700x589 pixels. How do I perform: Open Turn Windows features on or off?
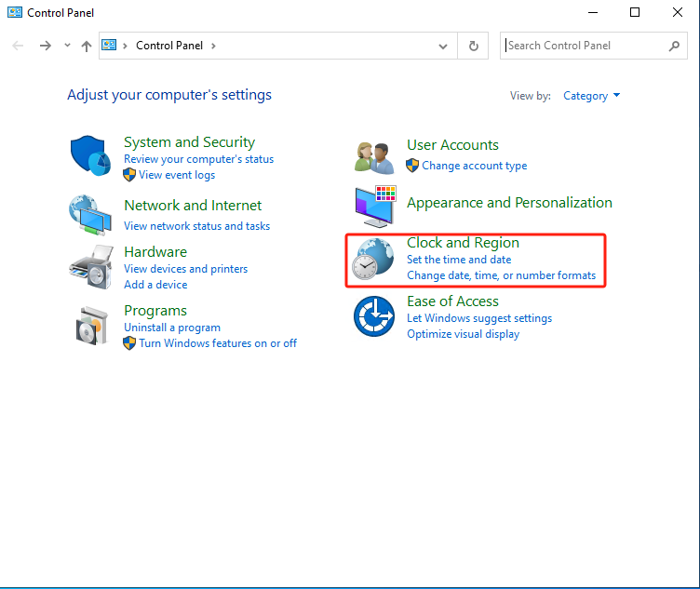[x=218, y=343]
